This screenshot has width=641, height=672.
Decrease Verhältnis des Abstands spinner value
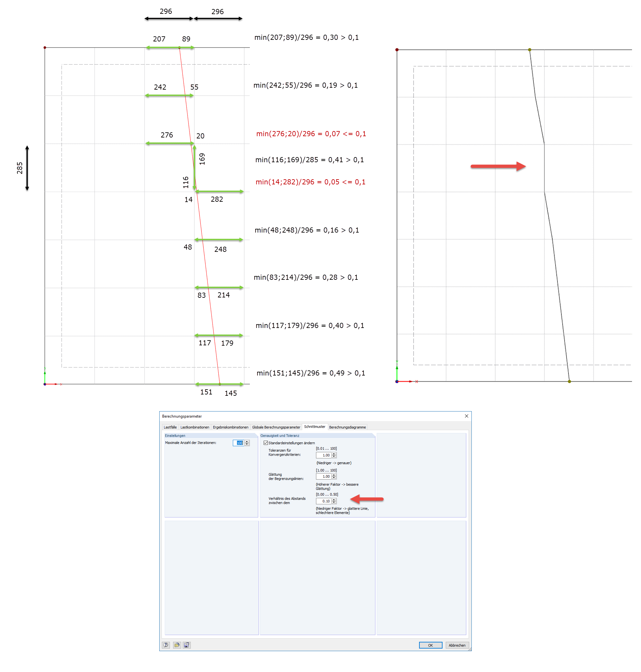tap(334, 502)
